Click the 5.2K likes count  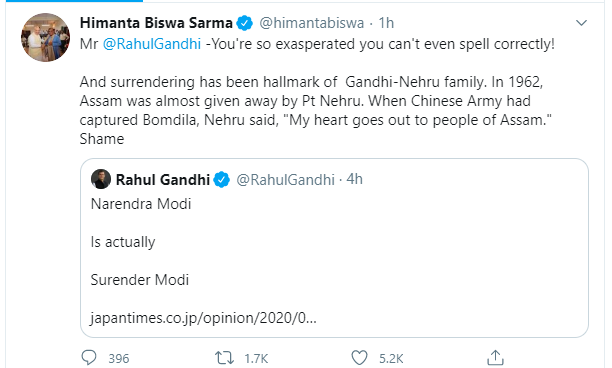(391, 358)
